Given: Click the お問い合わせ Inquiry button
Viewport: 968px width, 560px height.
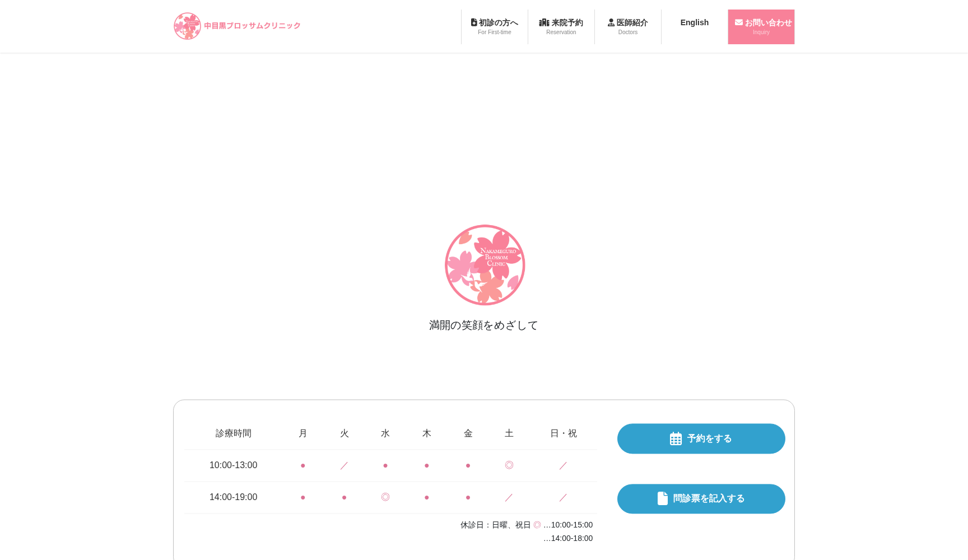Looking at the screenshot, I should 761,26.
